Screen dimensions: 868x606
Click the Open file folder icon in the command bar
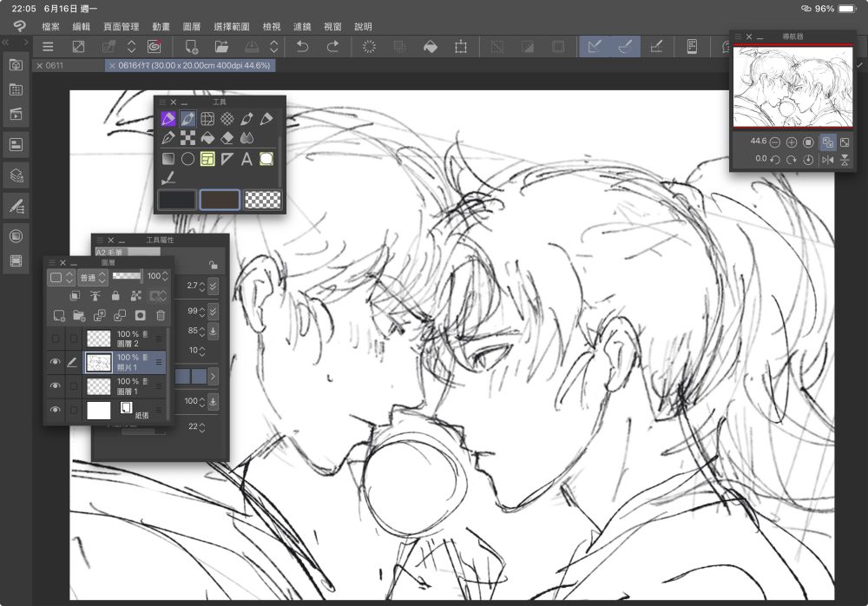coord(221,47)
